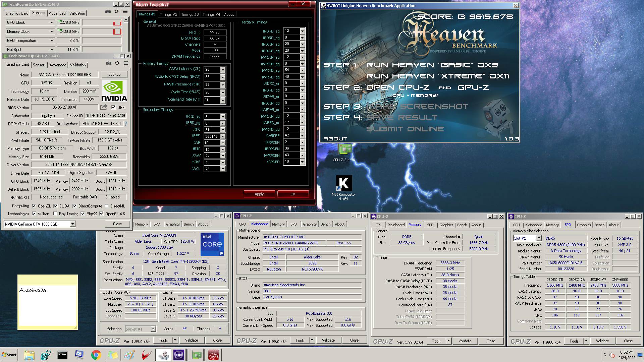Click the monitor checklist icon on the taskbar
Image resolution: width=644 pixels, height=362 pixels.
(x=79, y=355)
